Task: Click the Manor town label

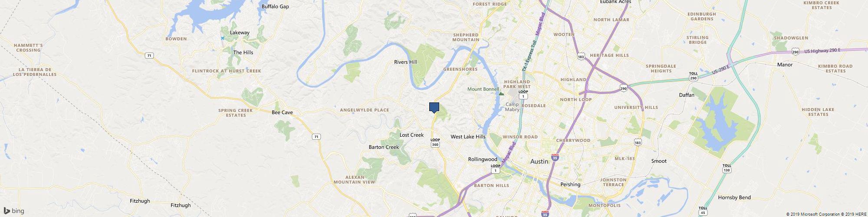Action: click(x=785, y=65)
